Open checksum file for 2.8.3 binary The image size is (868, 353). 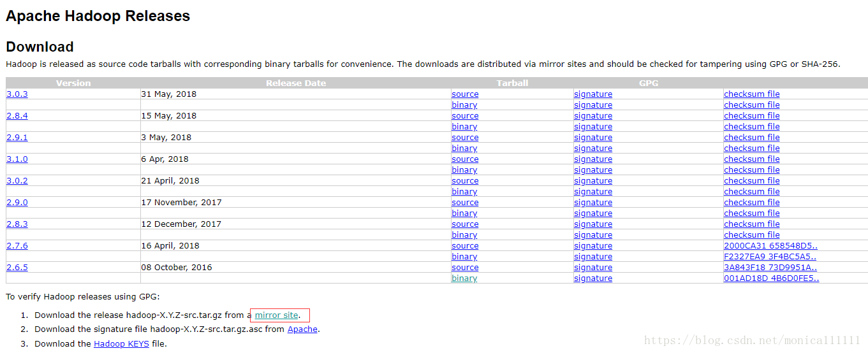[752, 235]
